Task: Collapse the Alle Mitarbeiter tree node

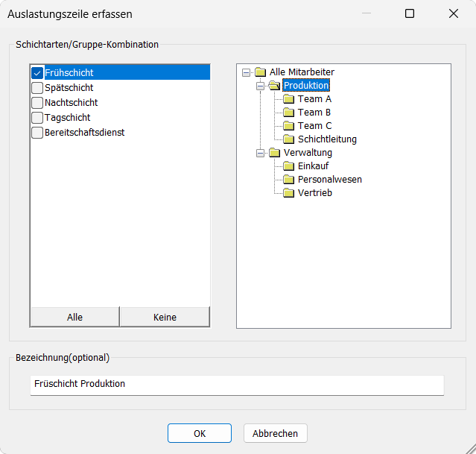Action: [247, 72]
